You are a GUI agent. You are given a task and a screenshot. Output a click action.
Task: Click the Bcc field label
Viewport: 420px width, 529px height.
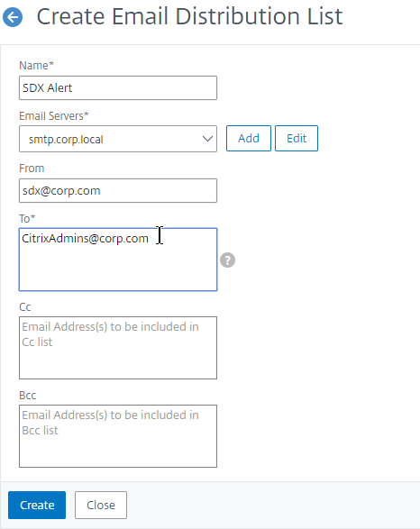[x=28, y=396]
